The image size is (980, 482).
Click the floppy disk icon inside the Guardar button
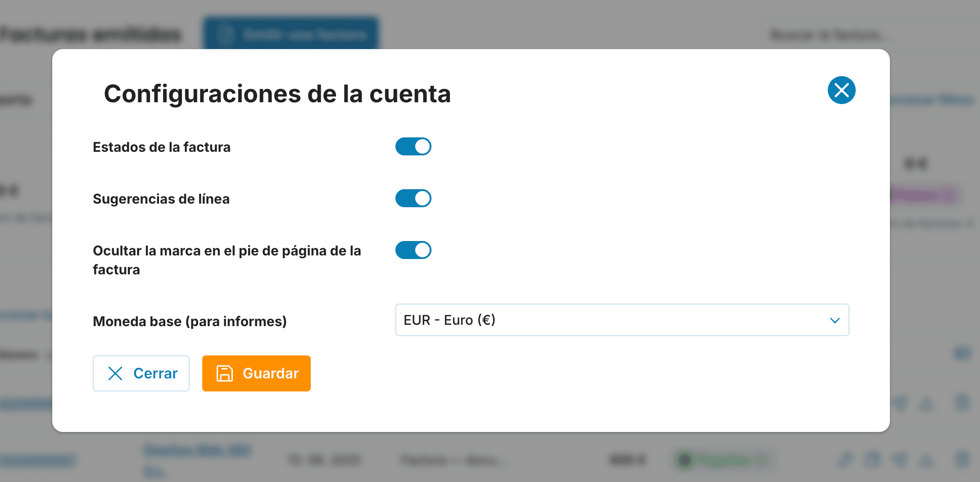click(x=226, y=373)
